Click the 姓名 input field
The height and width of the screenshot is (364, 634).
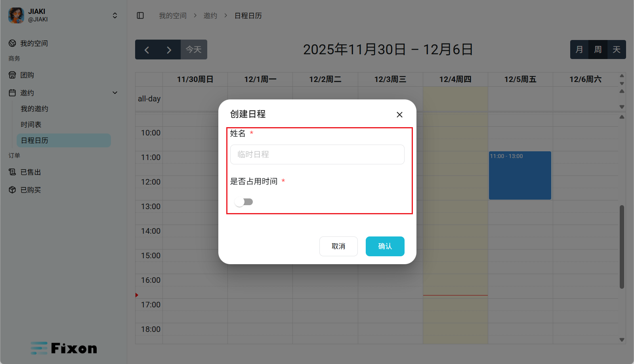point(317,154)
